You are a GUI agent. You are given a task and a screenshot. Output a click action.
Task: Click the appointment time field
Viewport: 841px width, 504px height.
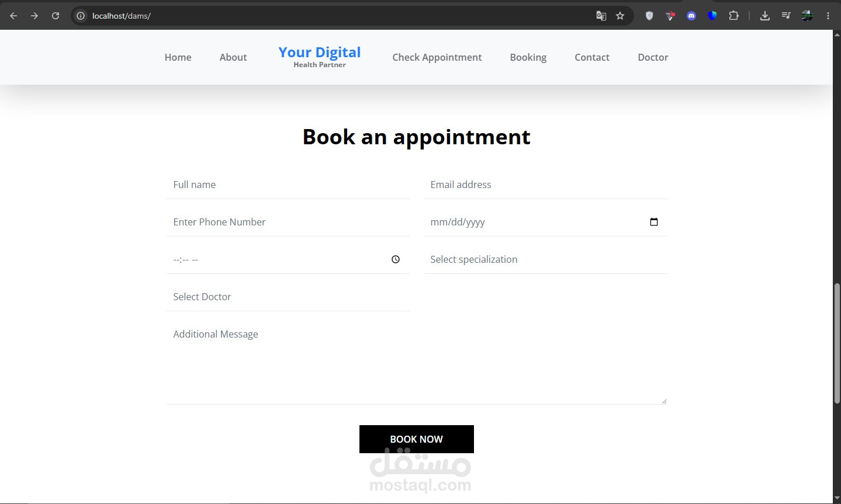[x=288, y=259]
